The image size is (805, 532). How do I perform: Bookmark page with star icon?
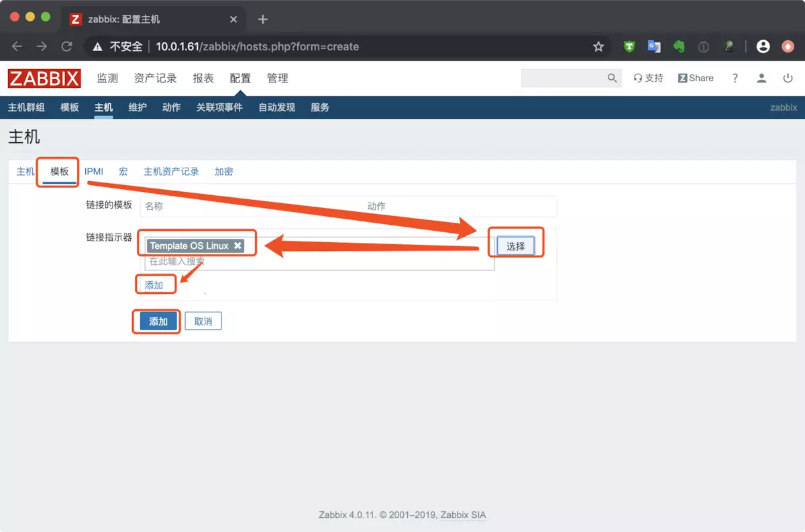click(598, 47)
